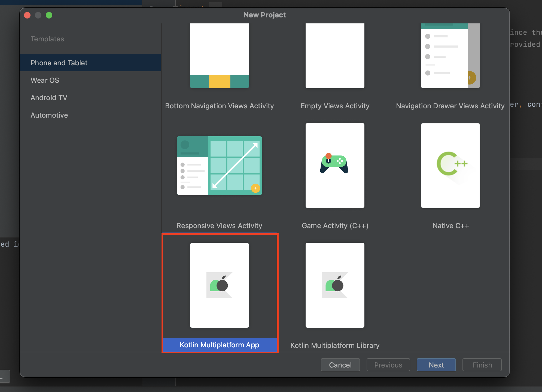Click the Responsive Views Activity label
The image size is (542, 392).
click(219, 226)
